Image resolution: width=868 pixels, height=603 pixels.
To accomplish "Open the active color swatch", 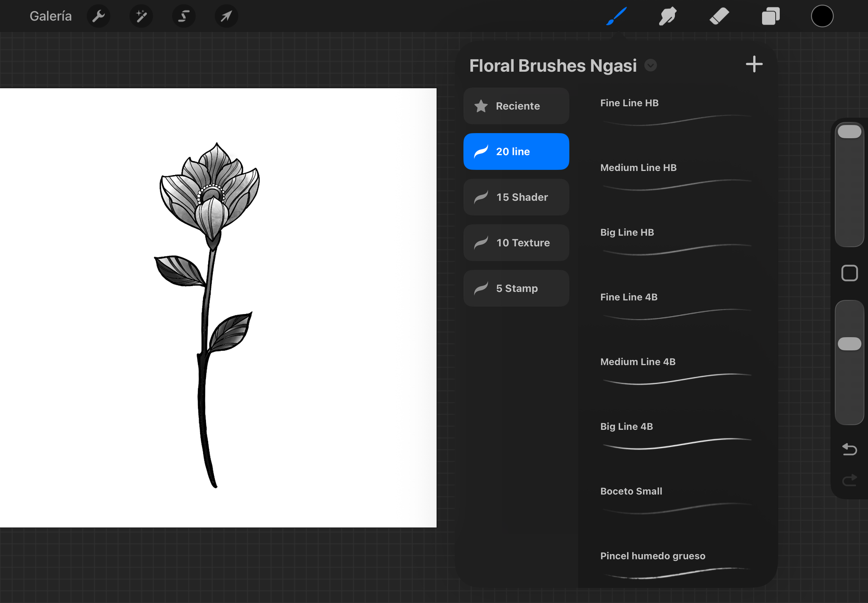I will [821, 16].
